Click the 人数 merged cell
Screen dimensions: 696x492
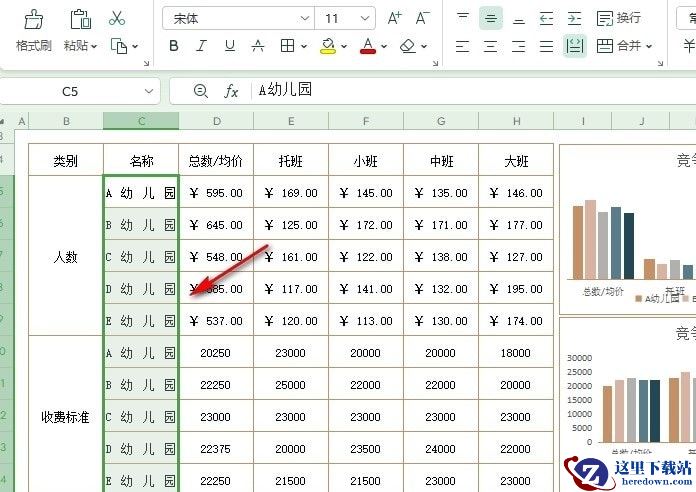66,256
